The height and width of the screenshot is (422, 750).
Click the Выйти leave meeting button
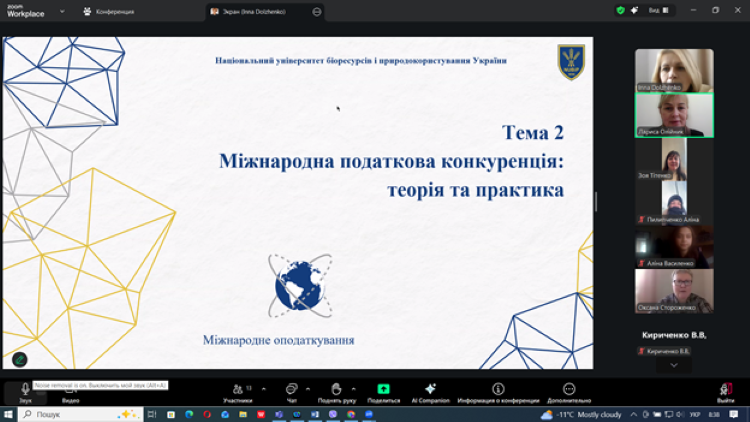(x=726, y=393)
